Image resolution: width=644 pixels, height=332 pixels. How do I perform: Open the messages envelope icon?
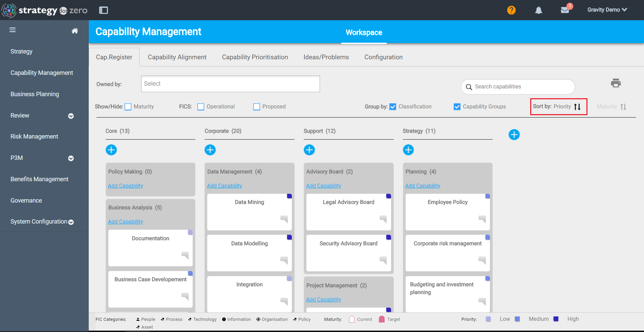tap(565, 10)
